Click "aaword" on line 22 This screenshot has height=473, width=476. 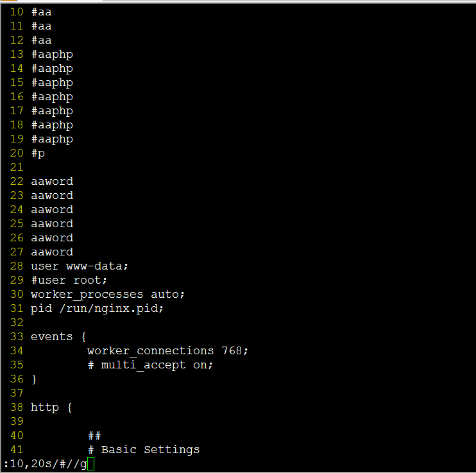coord(52,182)
